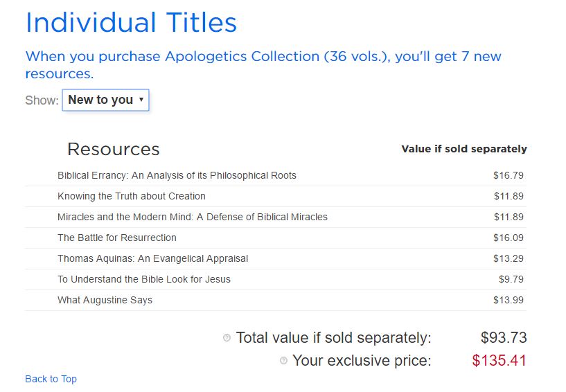Click help icon beside Your exclusive price
This screenshot has width=566, height=392.
click(283, 361)
